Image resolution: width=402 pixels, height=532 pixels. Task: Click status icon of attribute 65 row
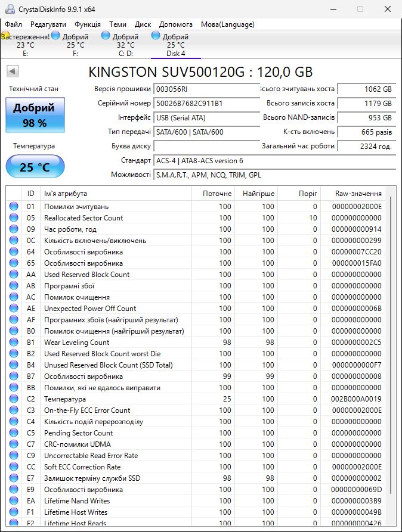pyautogui.click(x=14, y=263)
